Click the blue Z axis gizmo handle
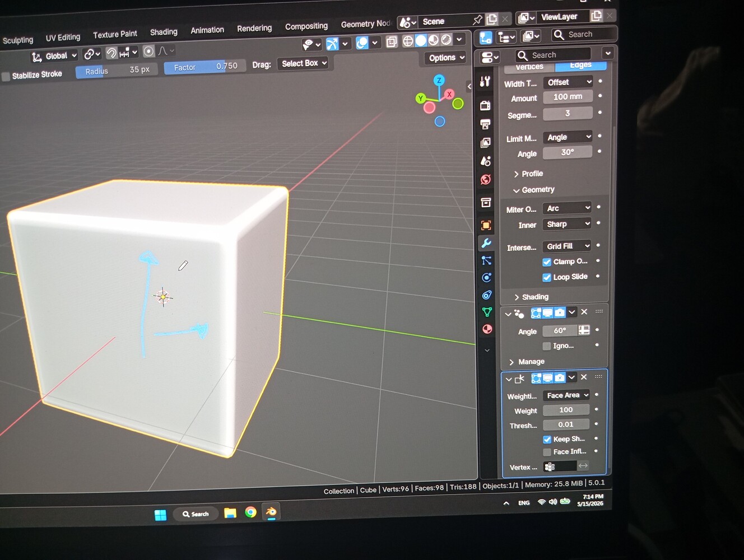The width and height of the screenshot is (744, 560). coord(439,80)
